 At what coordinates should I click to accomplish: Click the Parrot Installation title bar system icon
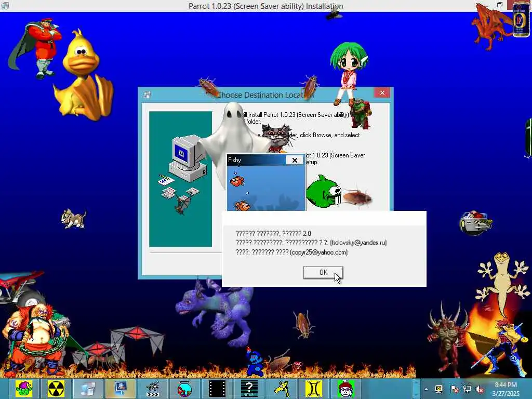point(5,5)
